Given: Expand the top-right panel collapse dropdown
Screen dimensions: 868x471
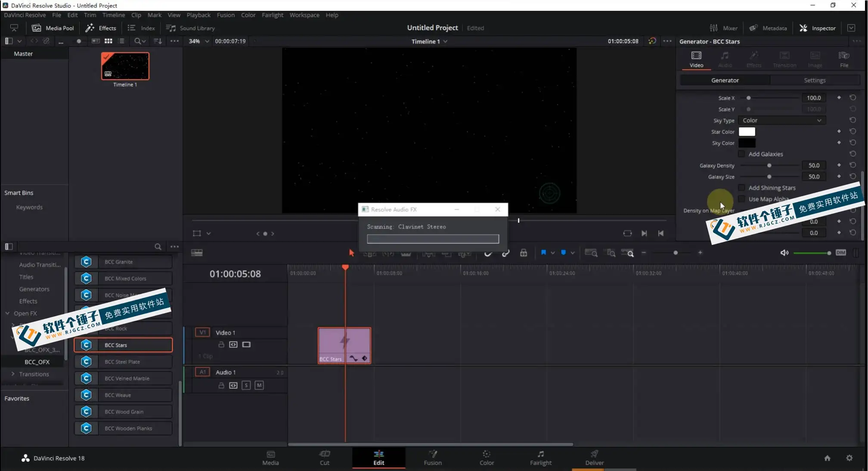Looking at the screenshot, I should click(851, 28).
